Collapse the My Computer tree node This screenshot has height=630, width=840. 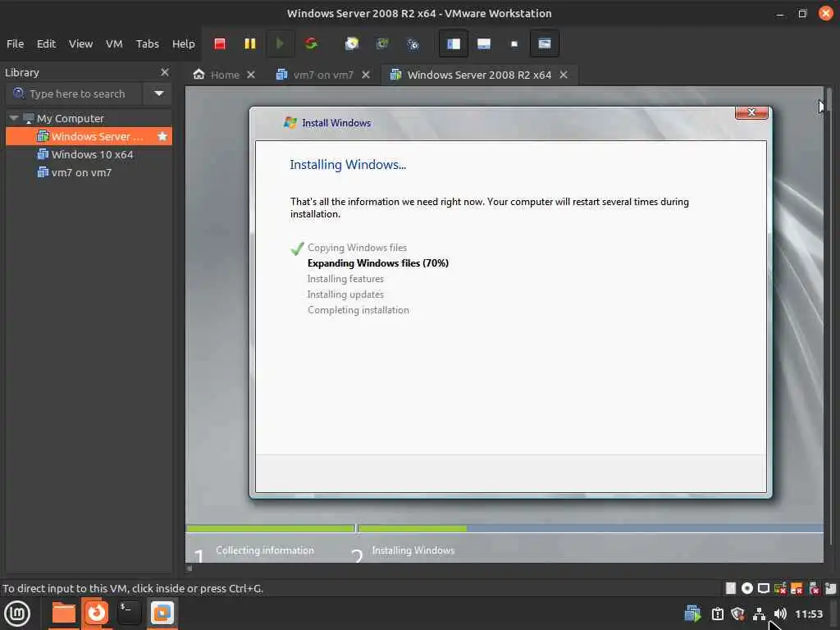[x=14, y=118]
